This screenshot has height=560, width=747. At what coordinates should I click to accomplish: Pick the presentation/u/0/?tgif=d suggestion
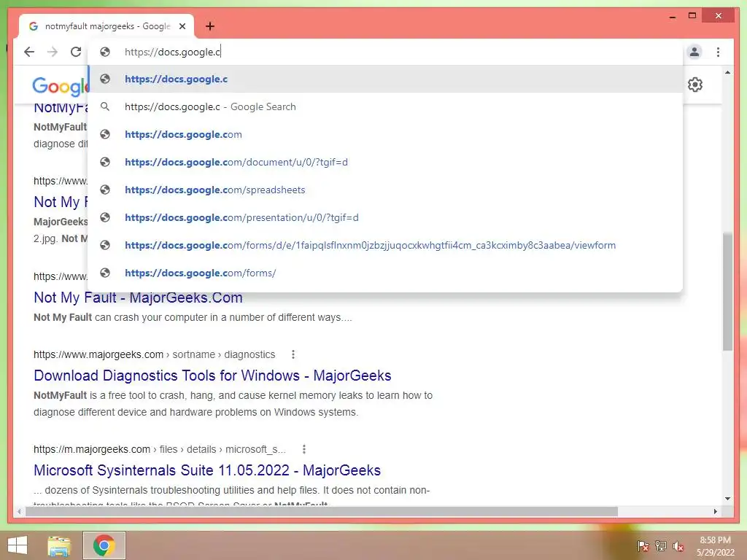tap(385, 217)
